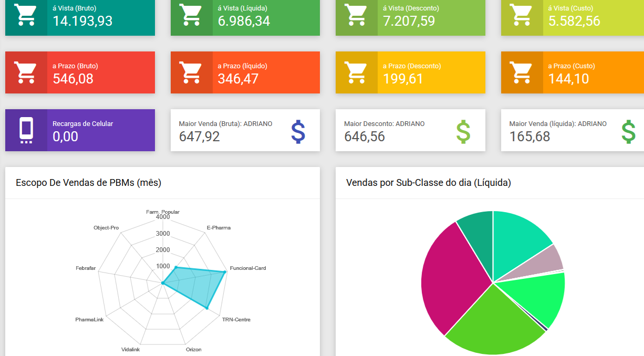Viewport: 644px width, 356px height.
Task: Click the cart icon on a Prazo (Custo) card
Action: click(x=522, y=72)
